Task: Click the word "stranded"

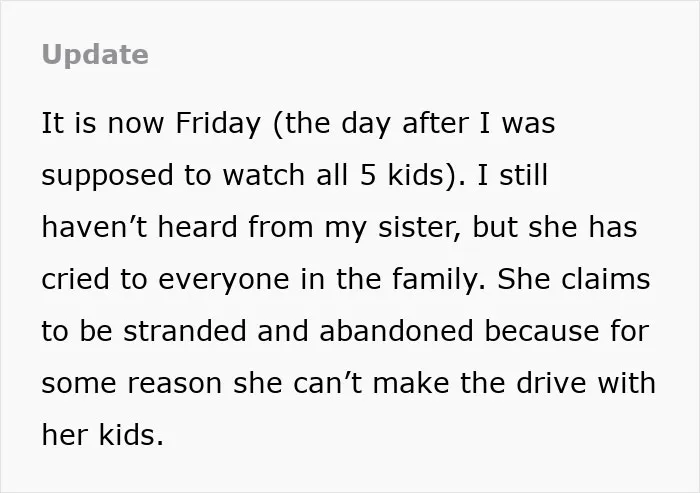Action: click(x=185, y=331)
